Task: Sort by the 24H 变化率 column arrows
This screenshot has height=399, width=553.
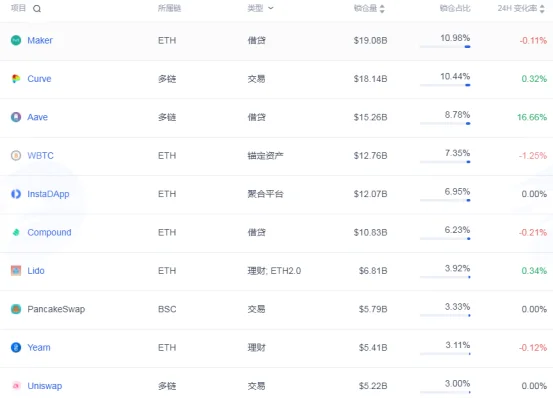Action: pos(542,9)
